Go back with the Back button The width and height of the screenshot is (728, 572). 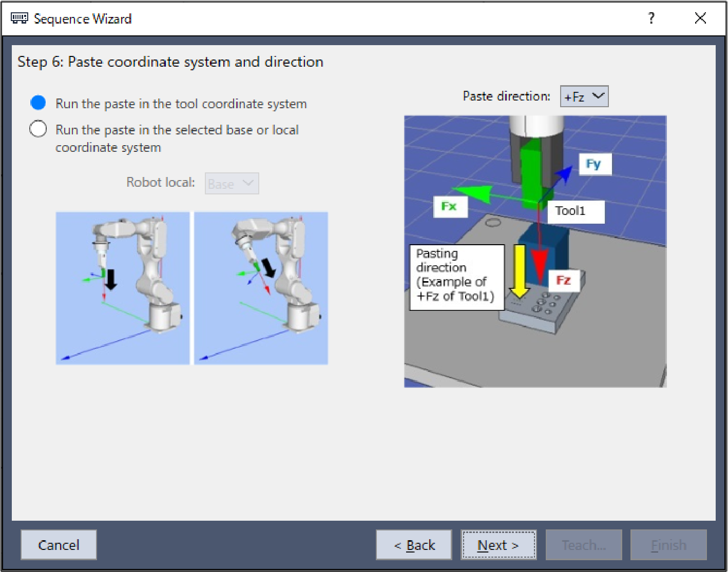pos(414,545)
